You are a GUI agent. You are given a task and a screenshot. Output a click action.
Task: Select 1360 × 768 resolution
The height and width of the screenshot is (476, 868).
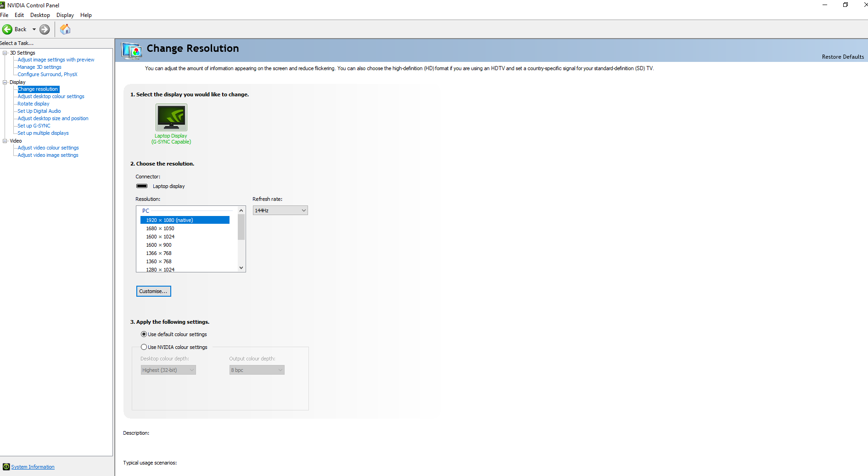(x=185, y=261)
